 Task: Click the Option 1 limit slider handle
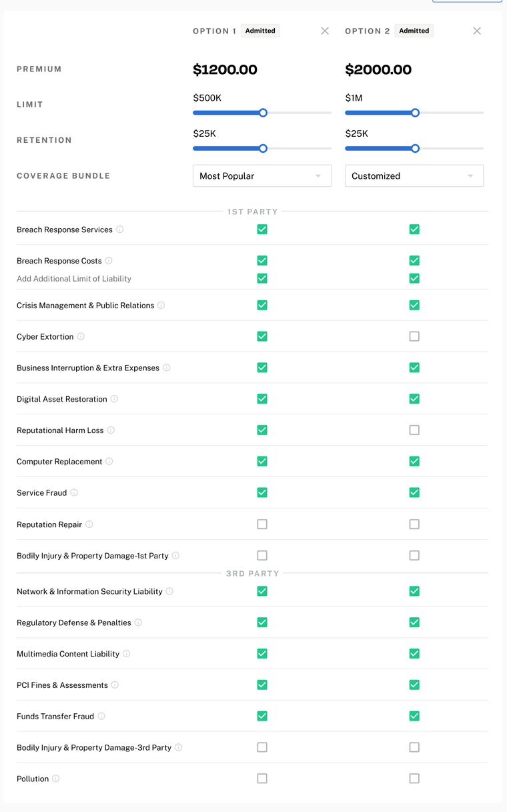click(263, 113)
